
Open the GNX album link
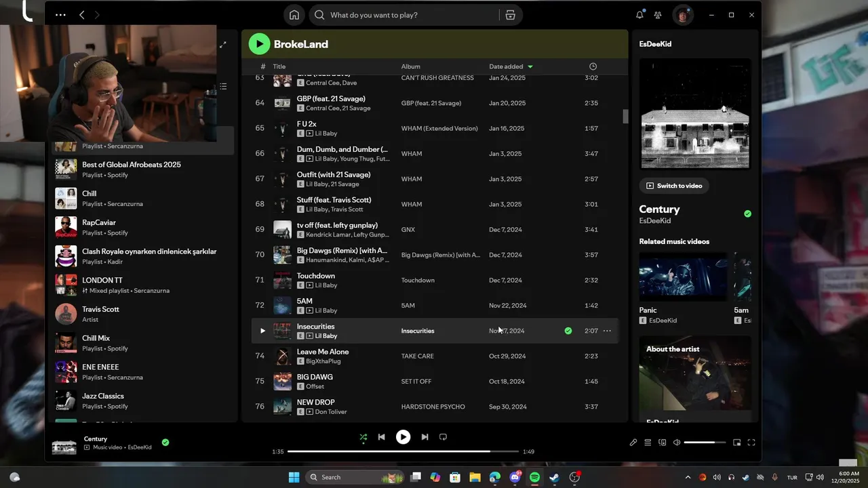408,230
